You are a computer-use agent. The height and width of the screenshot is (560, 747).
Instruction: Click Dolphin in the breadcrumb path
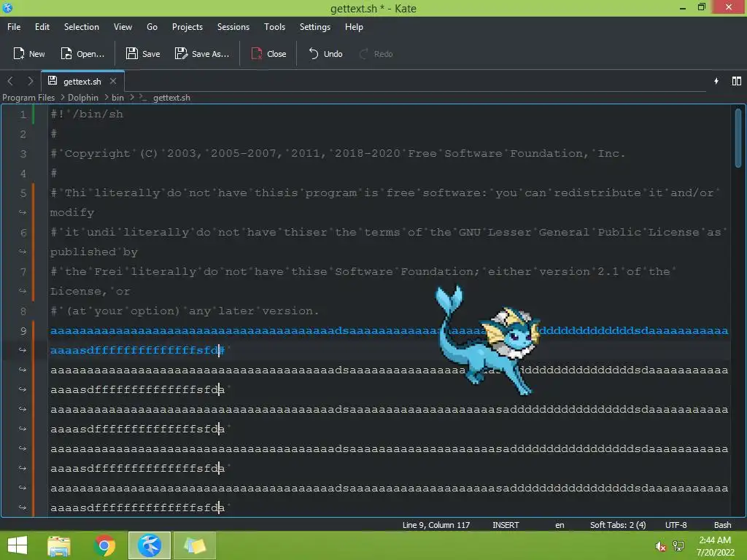83,98
